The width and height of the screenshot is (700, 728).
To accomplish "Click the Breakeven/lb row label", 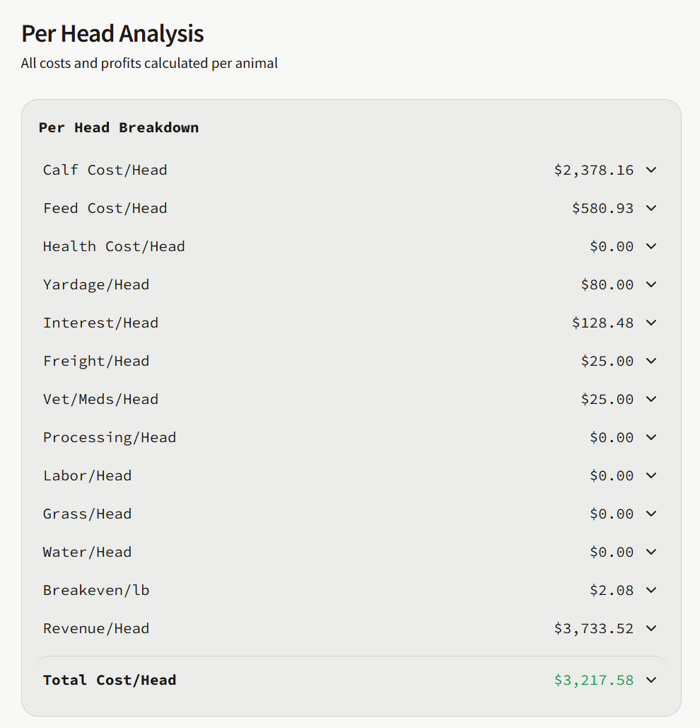I will click(x=96, y=590).
